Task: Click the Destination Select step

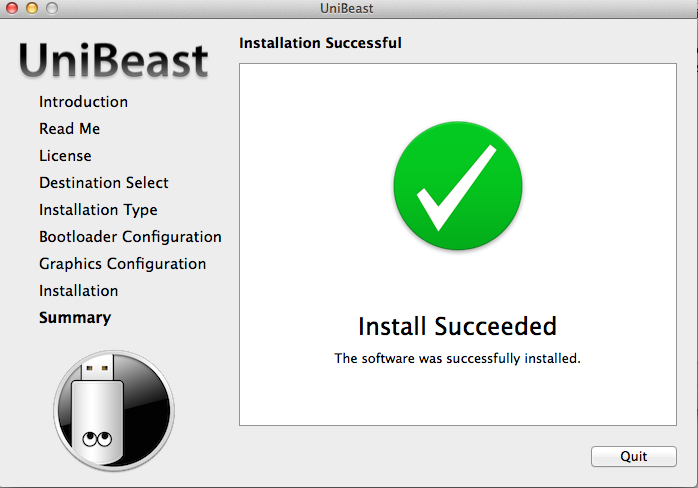Action: [104, 183]
